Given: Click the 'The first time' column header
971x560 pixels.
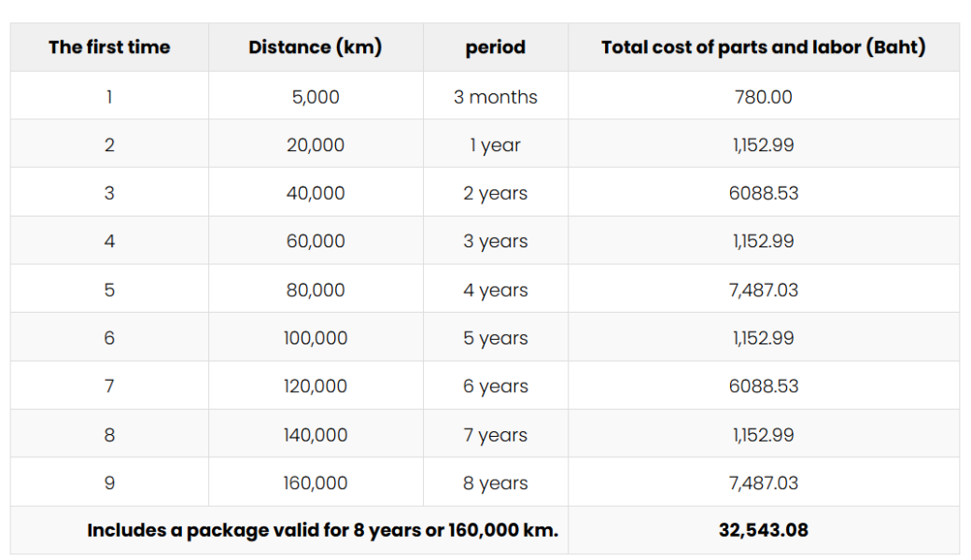Looking at the screenshot, I should click(x=109, y=47).
